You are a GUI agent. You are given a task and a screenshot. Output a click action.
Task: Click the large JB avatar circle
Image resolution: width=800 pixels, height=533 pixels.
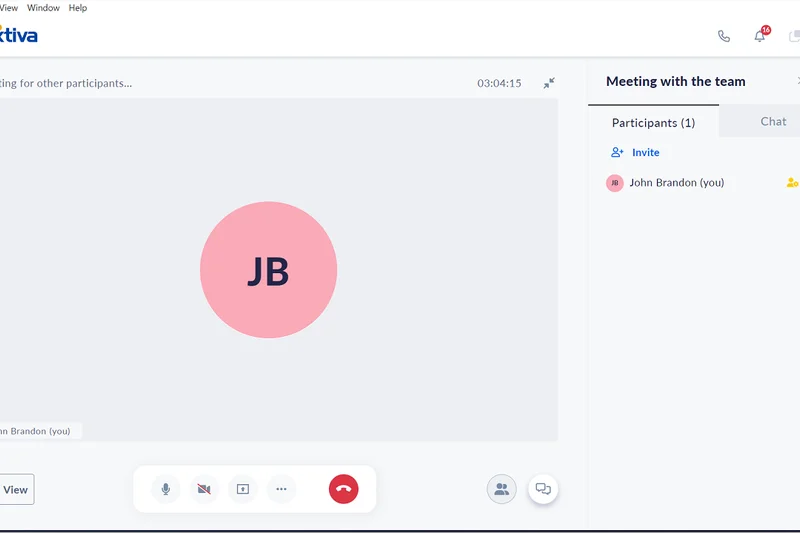tap(268, 270)
